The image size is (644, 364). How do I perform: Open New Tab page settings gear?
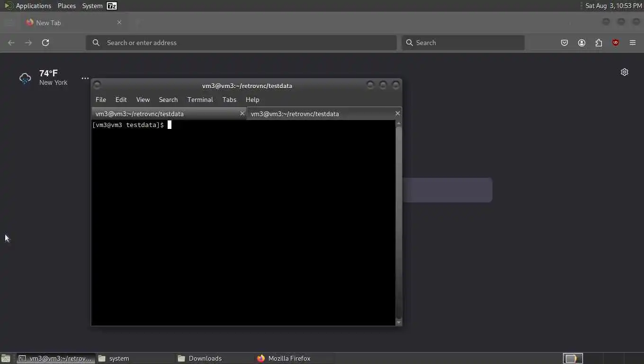click(625, 72)
